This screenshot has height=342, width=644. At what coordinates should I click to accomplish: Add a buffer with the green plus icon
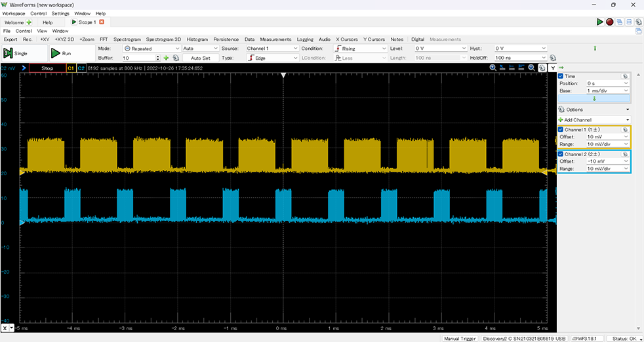click(167, 58)
